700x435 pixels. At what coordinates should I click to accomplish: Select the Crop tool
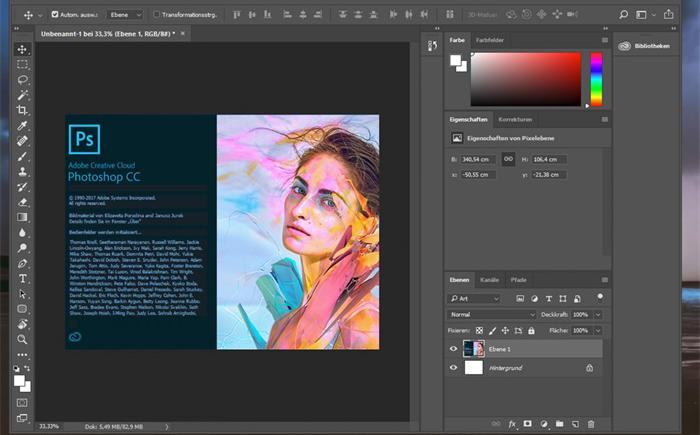coord(22,110)
